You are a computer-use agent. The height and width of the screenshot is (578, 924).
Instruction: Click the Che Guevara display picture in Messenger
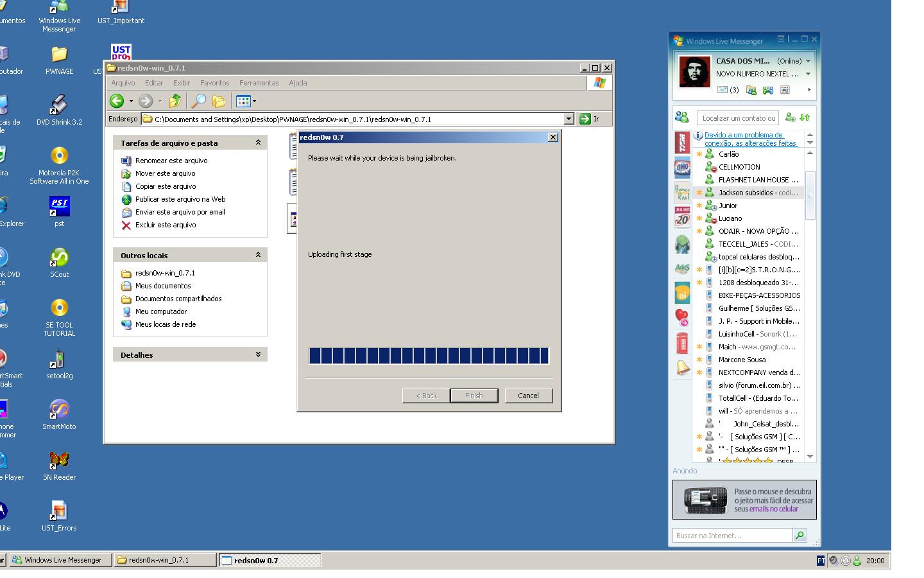(x=695, y=72)
